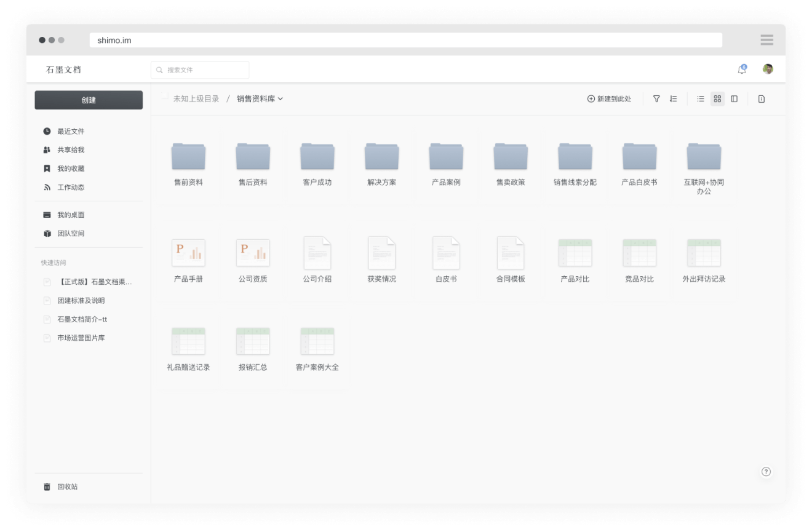Select the 客户成功 folder icon
Viewport: 812px width, 532px height.
317,156
